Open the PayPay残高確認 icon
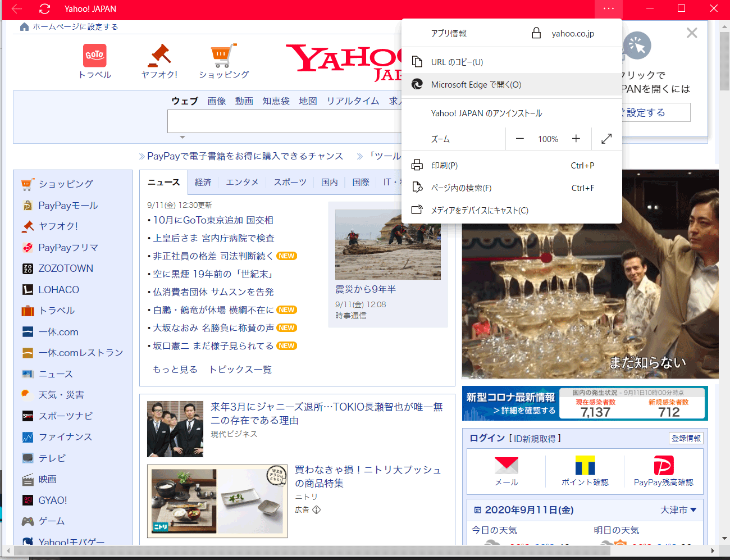The image size is (730, 560). coord(664,466)
